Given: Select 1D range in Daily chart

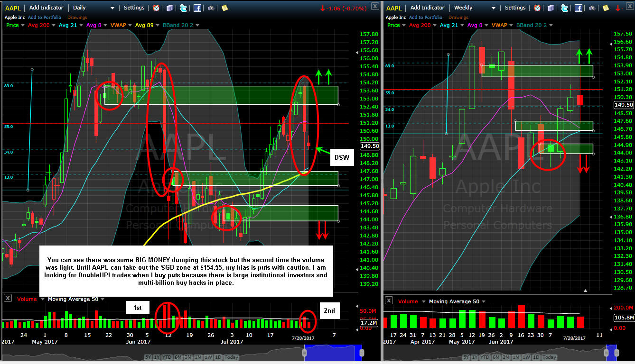Looking at the screenshot, I should pyautogui.click(x=218, y=357).
